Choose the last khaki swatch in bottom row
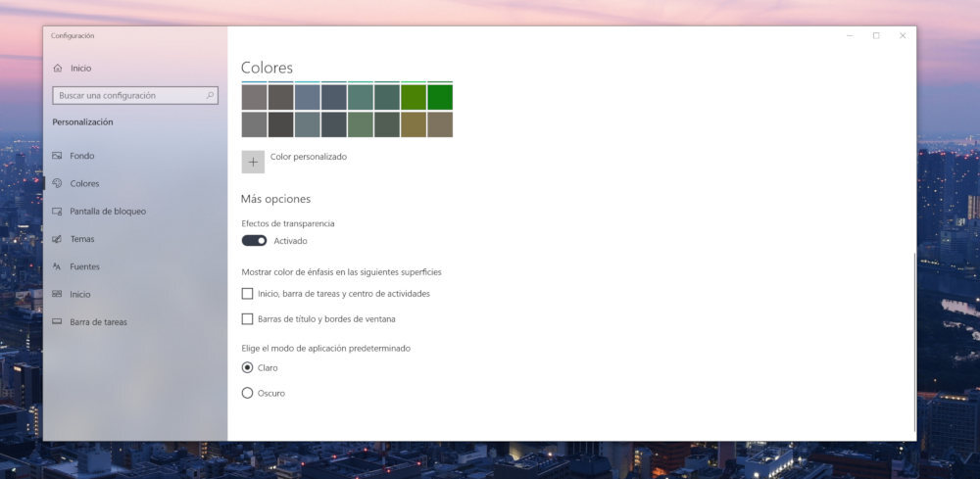 [x=440, y=124]
